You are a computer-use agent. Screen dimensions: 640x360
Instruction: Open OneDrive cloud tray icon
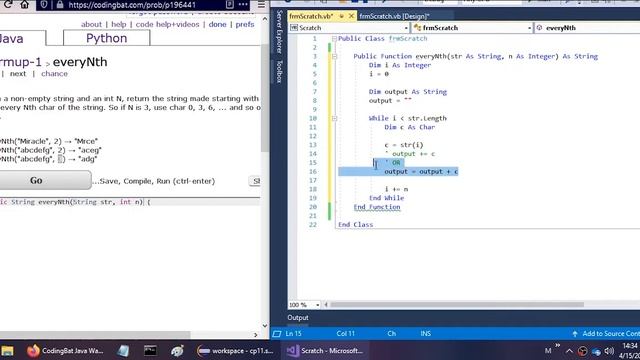[x=596, y=351]
